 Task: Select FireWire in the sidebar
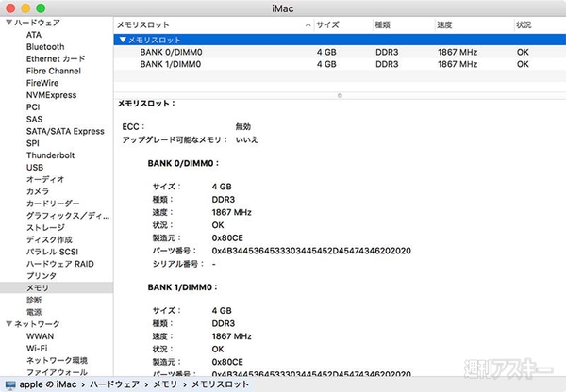tap(42, 83)
